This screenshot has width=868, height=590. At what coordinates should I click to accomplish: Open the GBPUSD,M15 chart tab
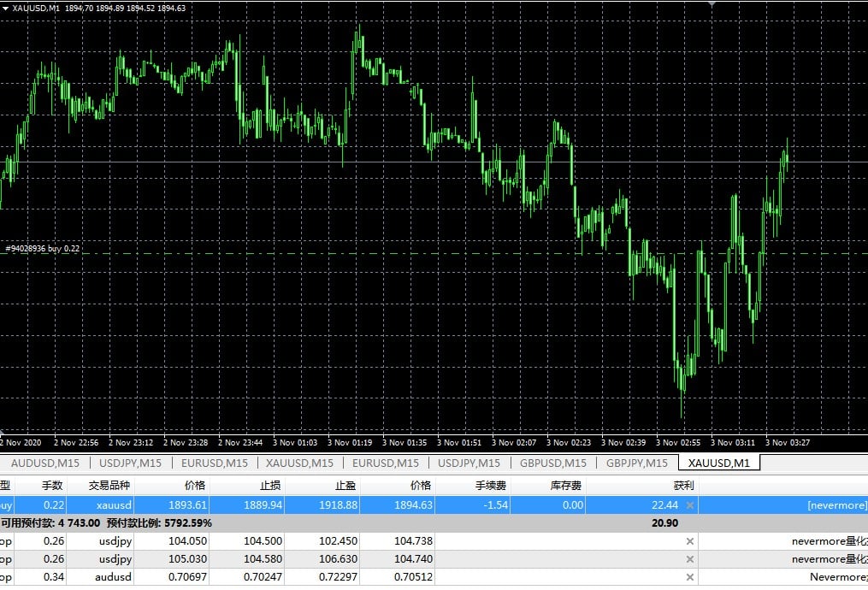[x=553, y=463]
